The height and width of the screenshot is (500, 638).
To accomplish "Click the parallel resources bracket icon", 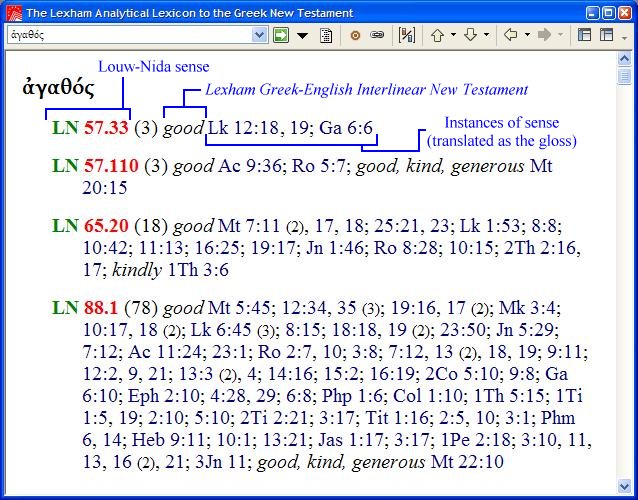I will coord(406,35).
